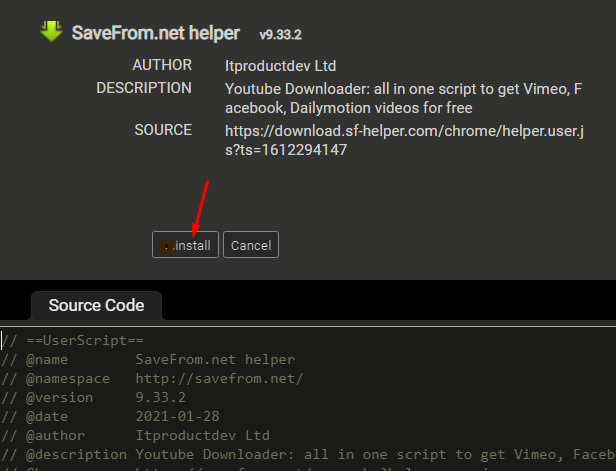This screenshot has width=616, height=471.
Task: Click the ==UserScript== code line
Action: pos(73,340)
